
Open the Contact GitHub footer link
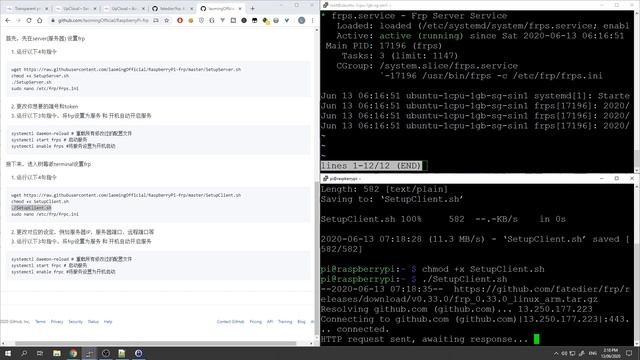(230, 322)
